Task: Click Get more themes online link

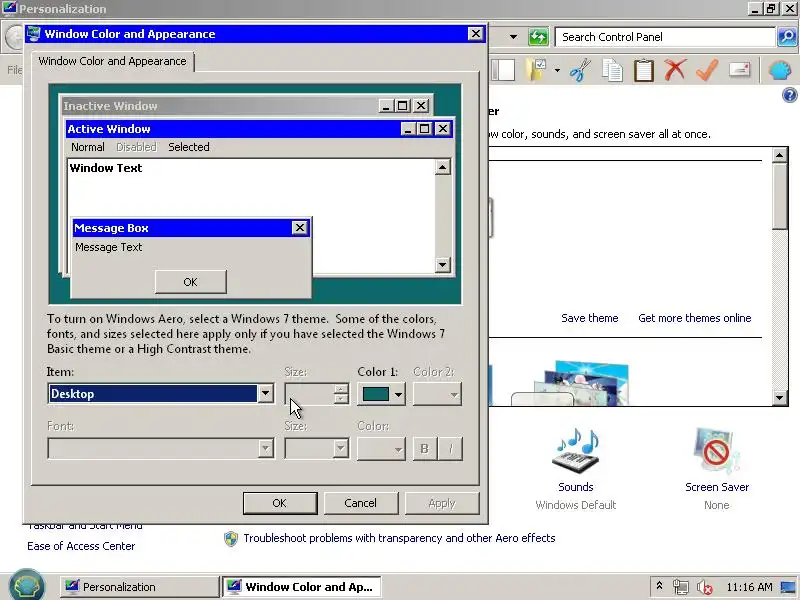Action: 694,318
